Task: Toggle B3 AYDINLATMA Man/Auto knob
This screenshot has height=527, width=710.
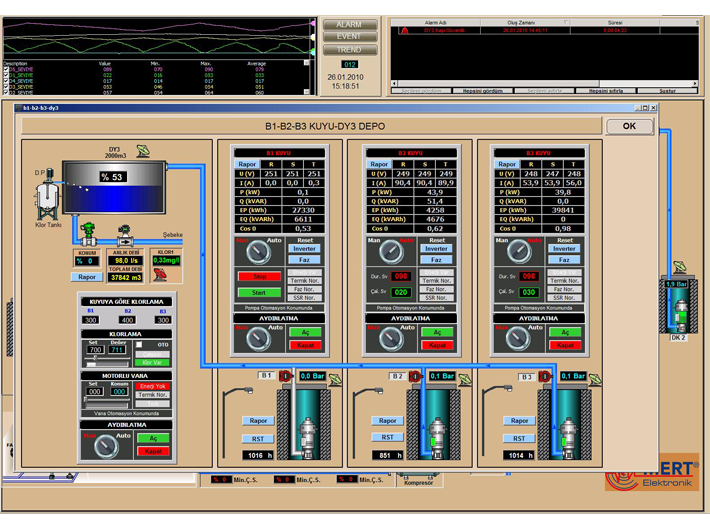Action: (518, 339)
